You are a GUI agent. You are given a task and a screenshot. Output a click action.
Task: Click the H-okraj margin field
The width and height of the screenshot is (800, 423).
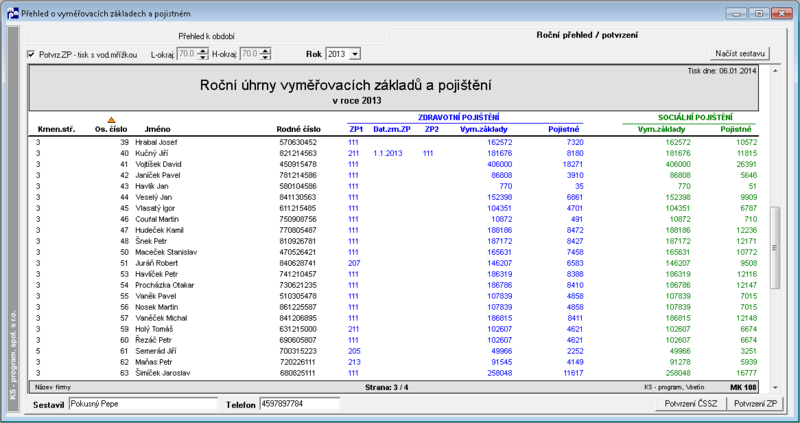[x=250, y=54]
